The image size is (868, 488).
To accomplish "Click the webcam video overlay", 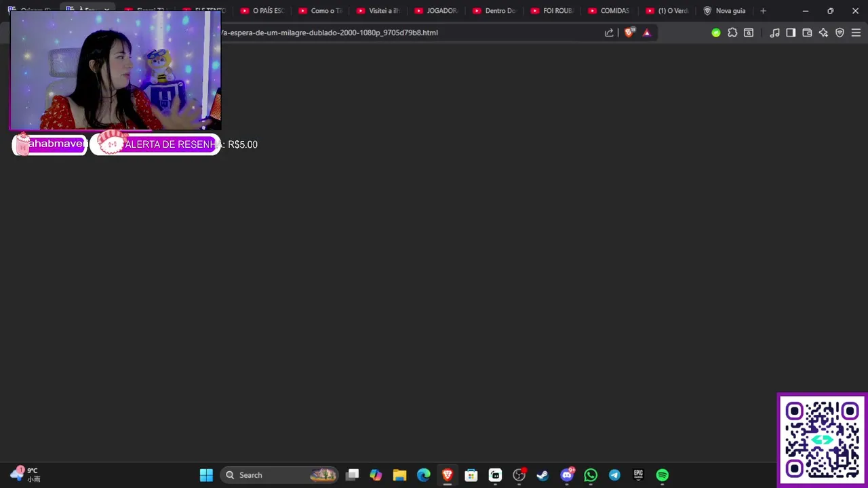I will [x=115, y=70].
